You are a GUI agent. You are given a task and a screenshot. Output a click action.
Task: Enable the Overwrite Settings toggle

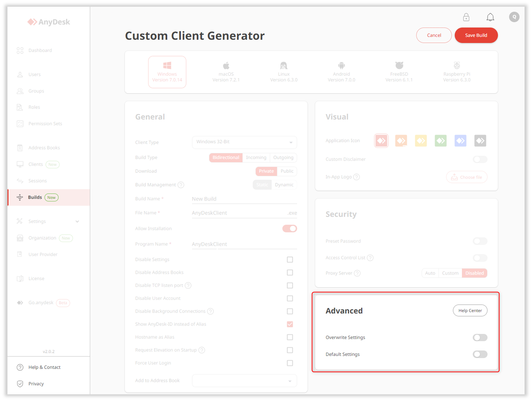pyautogui.click(x=480, y=337)
